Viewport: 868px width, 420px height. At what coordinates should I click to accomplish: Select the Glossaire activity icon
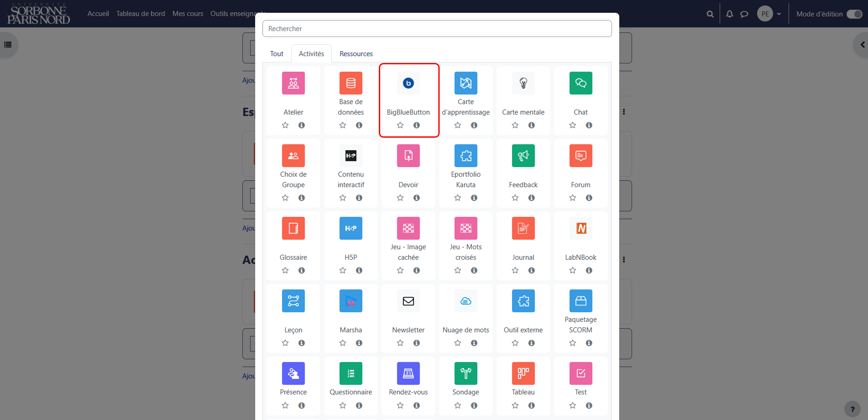coord(293,228)
